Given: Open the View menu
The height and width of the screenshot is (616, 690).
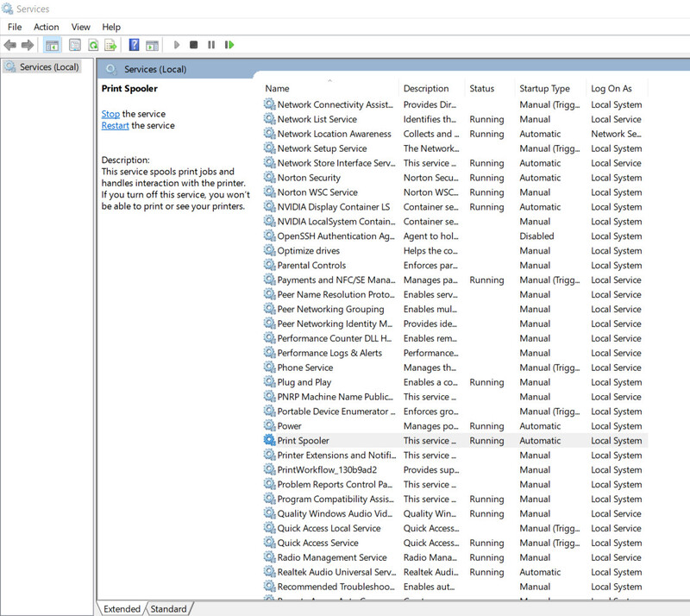Looking at the screenshot, I should click(x=80, y=27).
